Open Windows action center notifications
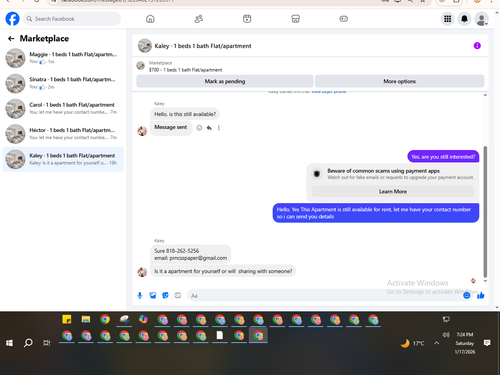 tap(487, 343)
